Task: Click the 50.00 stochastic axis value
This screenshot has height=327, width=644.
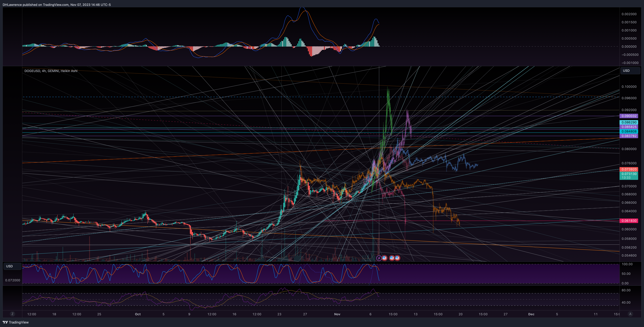Action: tap(626, 274)
